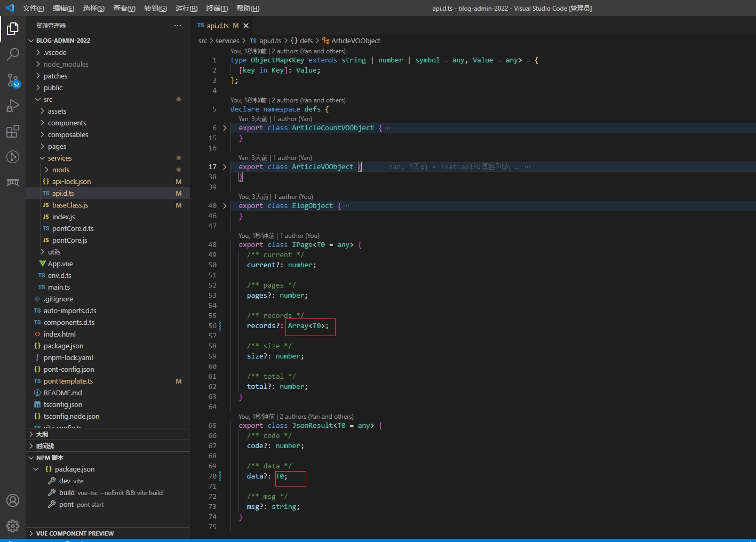Collapse the services folder
The height and width of the screenshot is (542, 756).
point(59,158)
